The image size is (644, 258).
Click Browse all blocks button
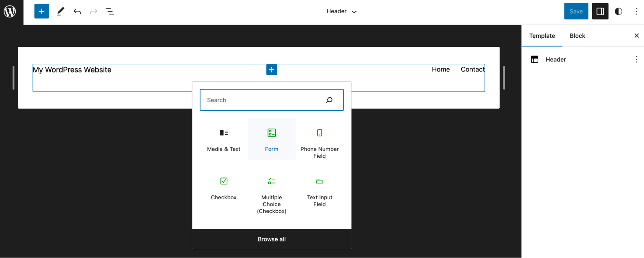[272, 239]
